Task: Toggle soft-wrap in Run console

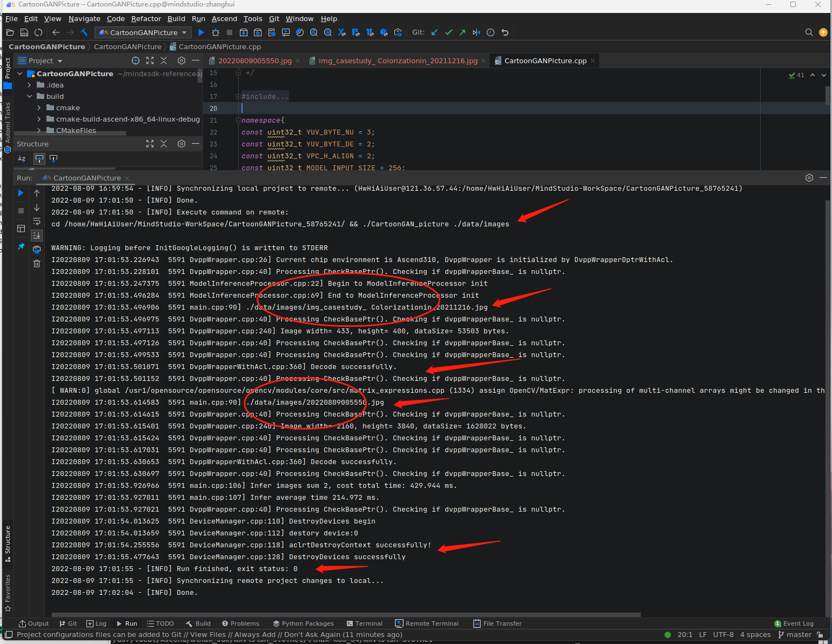Action: point(37,221)
